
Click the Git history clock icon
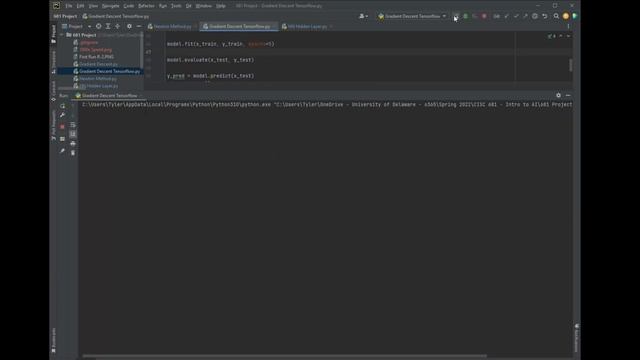[535, 16]
